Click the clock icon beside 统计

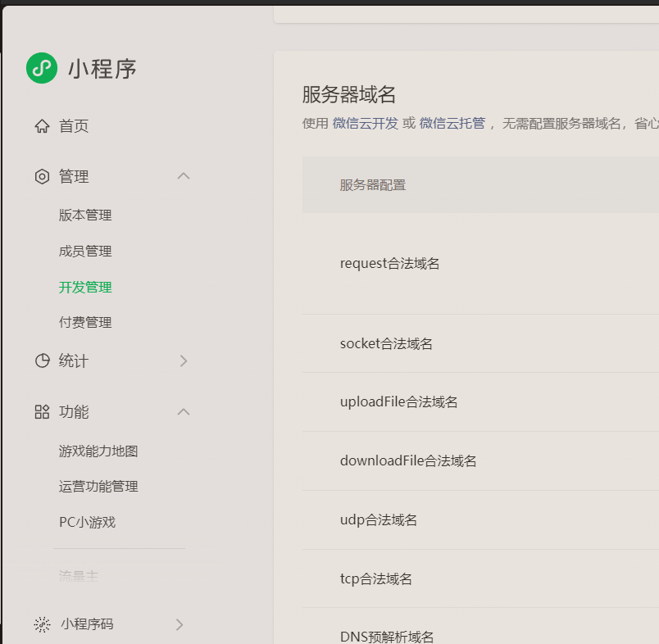pyautogui.click(x=41, y=361)
